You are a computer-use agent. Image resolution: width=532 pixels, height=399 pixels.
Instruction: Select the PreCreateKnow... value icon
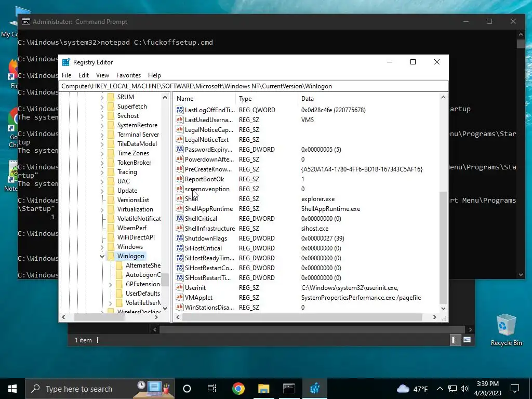pos(179,169)
